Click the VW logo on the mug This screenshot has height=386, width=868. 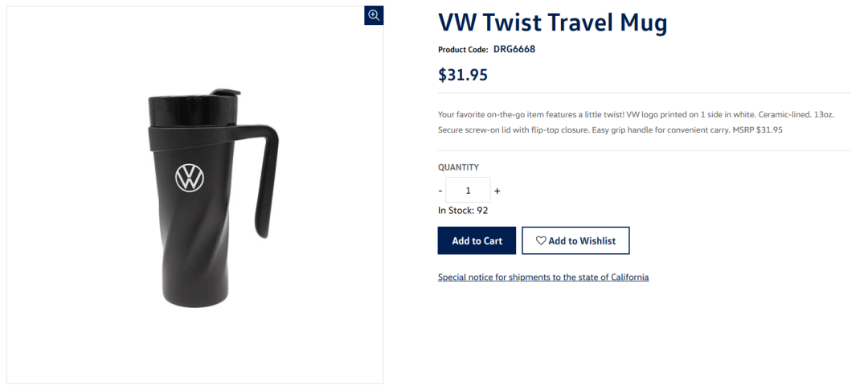click(190, 178)
